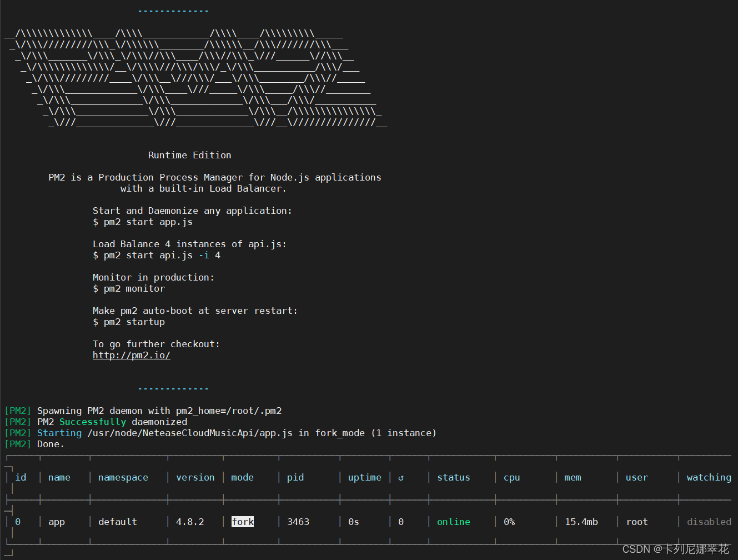The image size is (738, 560).
Task: Select the '$ pm2 startup' command line
Action: [129, 322]
